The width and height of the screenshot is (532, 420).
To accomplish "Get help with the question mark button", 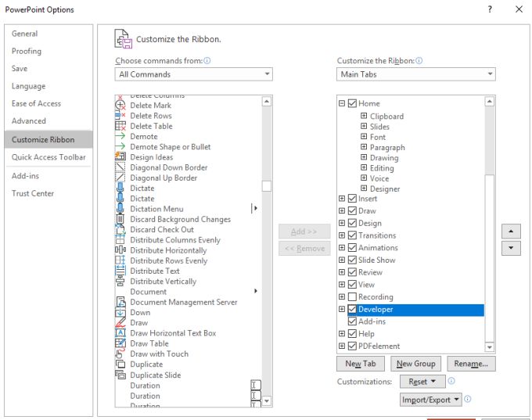I will 490,9.
